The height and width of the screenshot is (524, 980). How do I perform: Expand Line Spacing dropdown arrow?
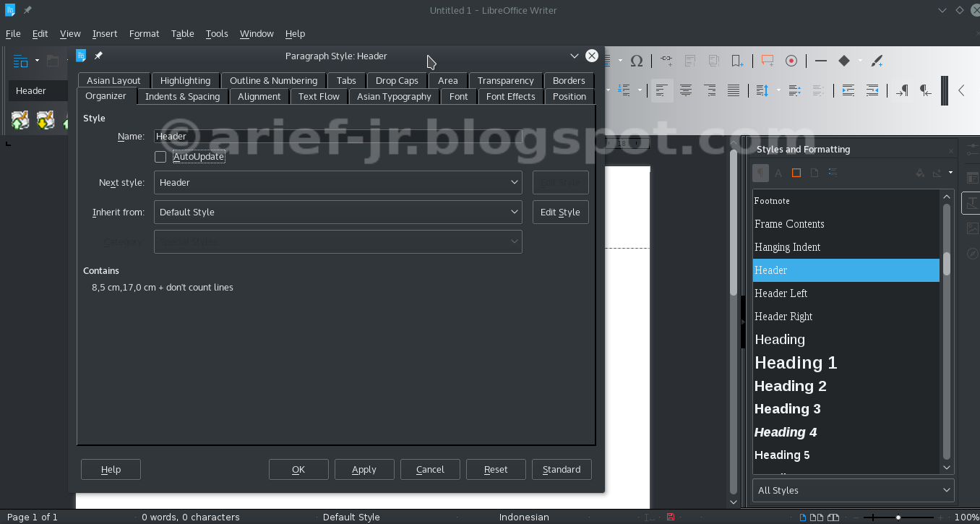(x=778, y=90)
